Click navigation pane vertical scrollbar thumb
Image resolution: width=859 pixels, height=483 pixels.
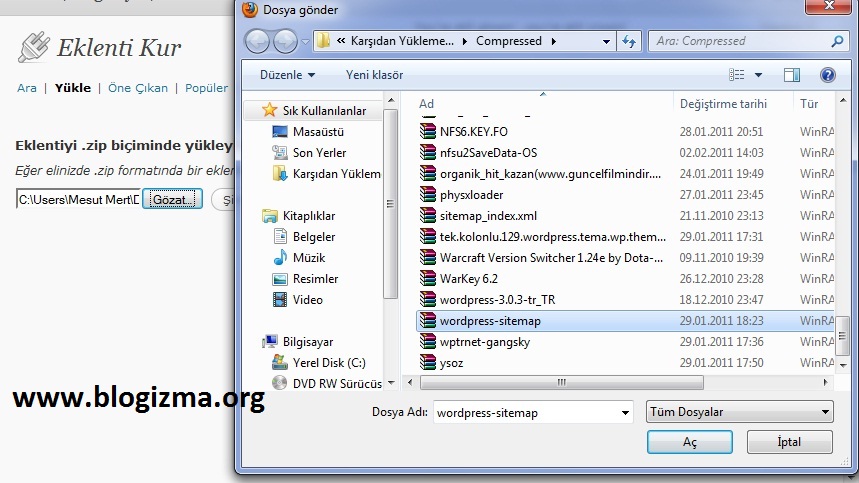pos(390,204)
